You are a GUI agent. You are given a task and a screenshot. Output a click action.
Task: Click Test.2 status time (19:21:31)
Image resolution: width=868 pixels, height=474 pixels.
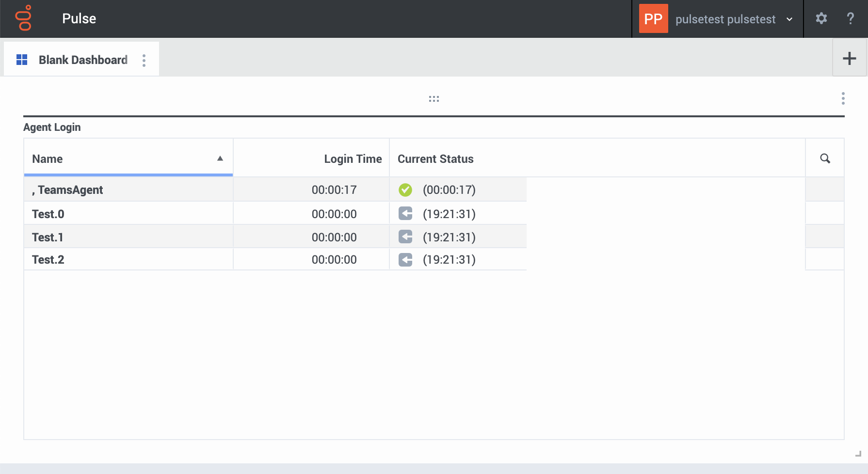tap(449, 260)
